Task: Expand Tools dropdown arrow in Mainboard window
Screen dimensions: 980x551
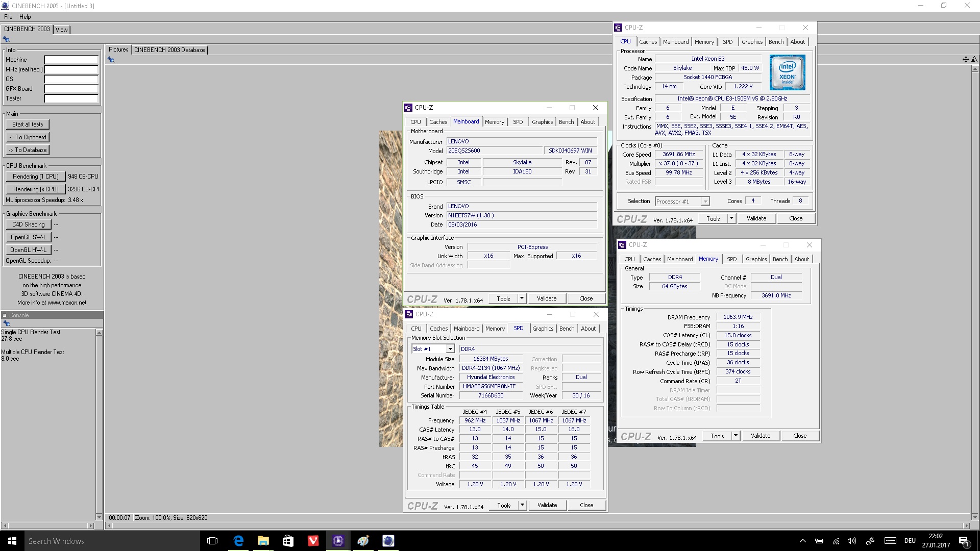Action: (522, 298)
